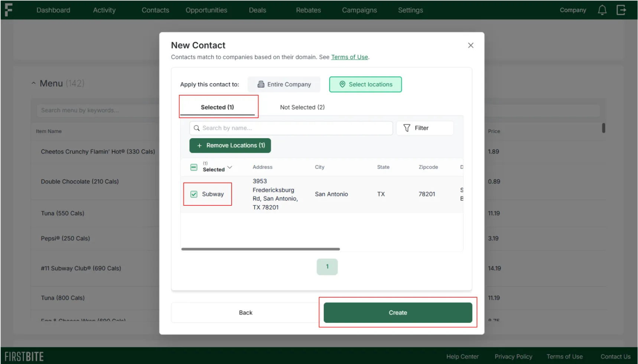
Task: Open Campaigns in top navigation
Action: point(359,10)
